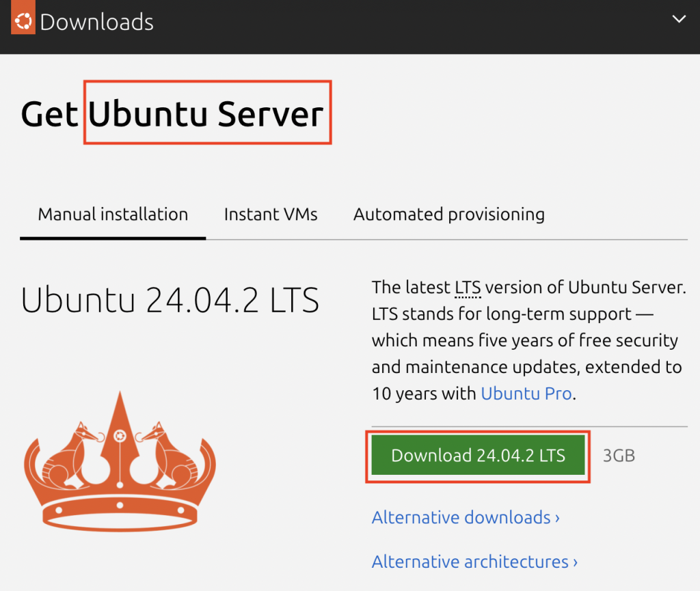Screen dimensions: 700x591
Task: Follow the Ubuntu Pro link
Action: pyautogui.click(x=526, y=394)
